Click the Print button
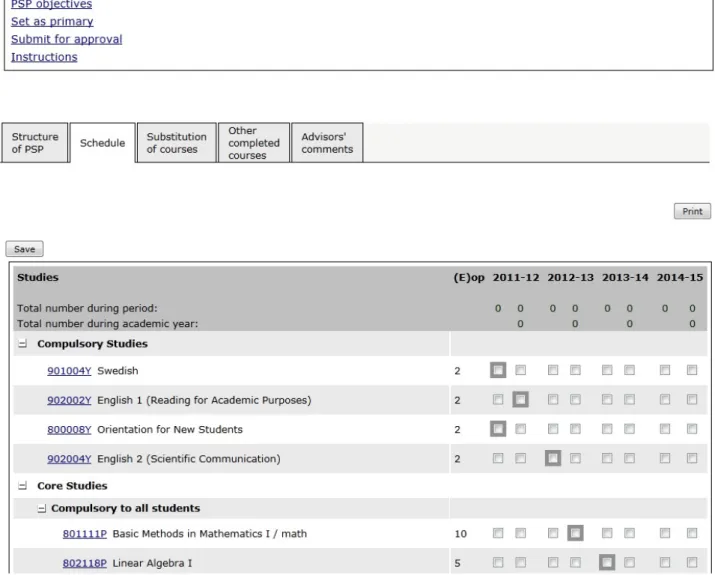Image resolution: width=715 pixels, height=575 pixels. (692, 211)
